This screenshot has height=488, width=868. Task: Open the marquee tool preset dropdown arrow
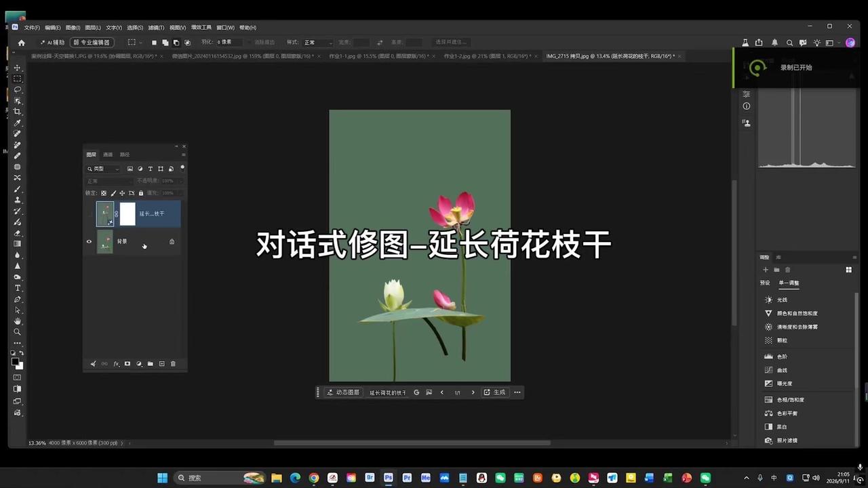click(140, 43)
